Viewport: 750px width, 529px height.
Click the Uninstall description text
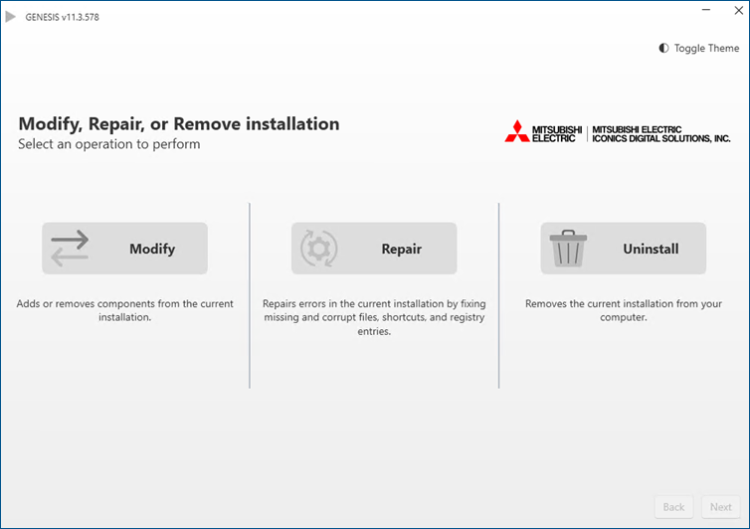(623, 310)
